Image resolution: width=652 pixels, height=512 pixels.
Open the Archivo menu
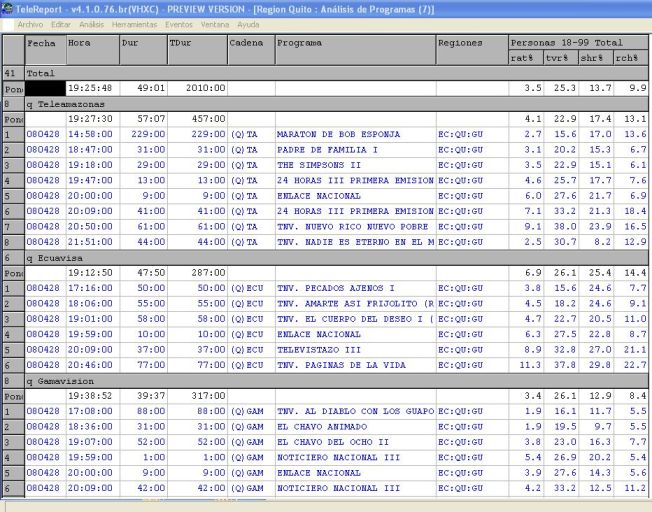coord(30,25)
